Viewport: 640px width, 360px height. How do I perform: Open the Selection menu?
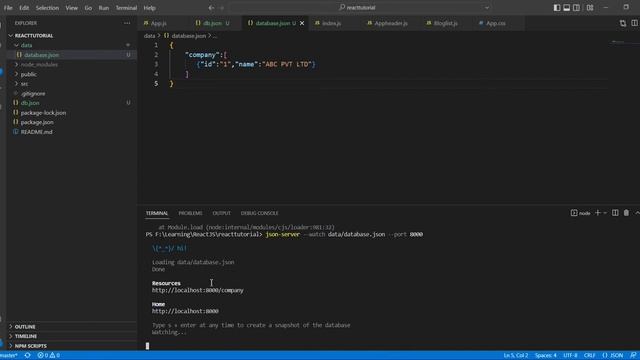tap(47, 8)
